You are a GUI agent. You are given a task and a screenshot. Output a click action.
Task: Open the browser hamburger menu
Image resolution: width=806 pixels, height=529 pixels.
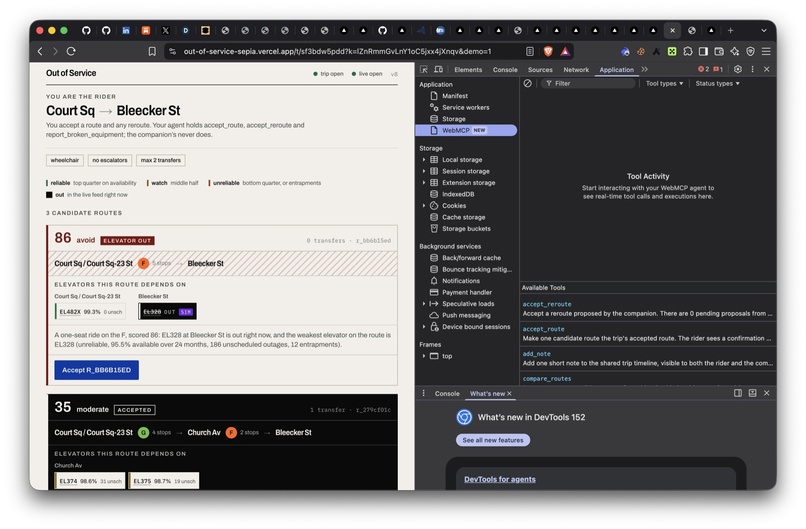766,51
